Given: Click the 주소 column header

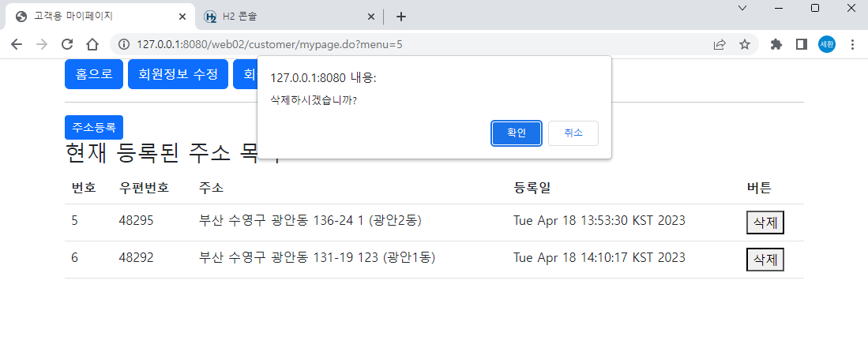Looking at the screenshot, I should (211, 188).
